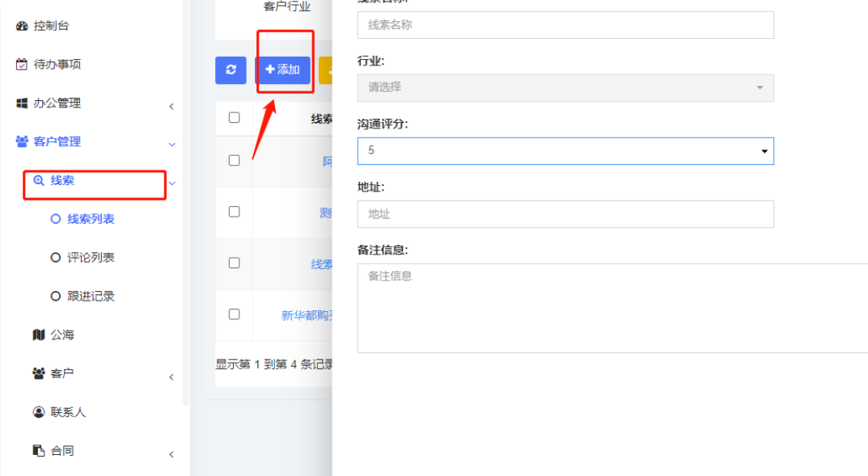Viewport: 868px width, 476px height.
Task: Click the 添加 button
Action: coord(282,70)
